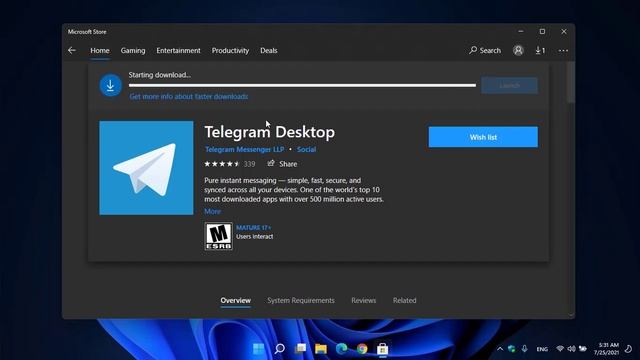Click the download progress bar
This screenshot has height=360, width=640.
[x=302, y=85]
